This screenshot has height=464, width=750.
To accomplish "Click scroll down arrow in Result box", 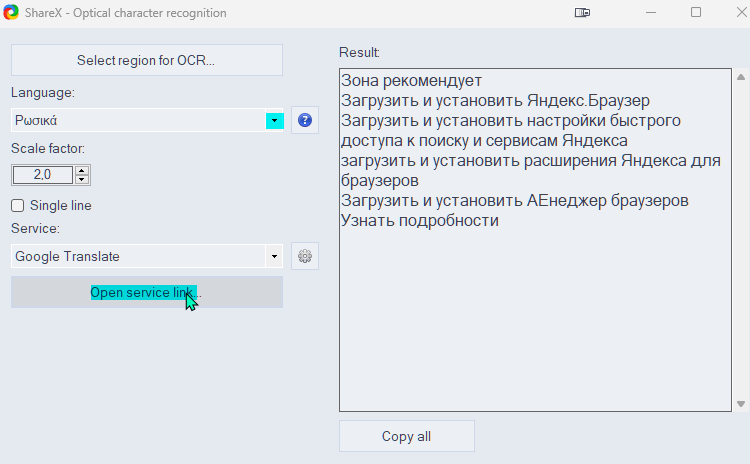I will (741, 404).
